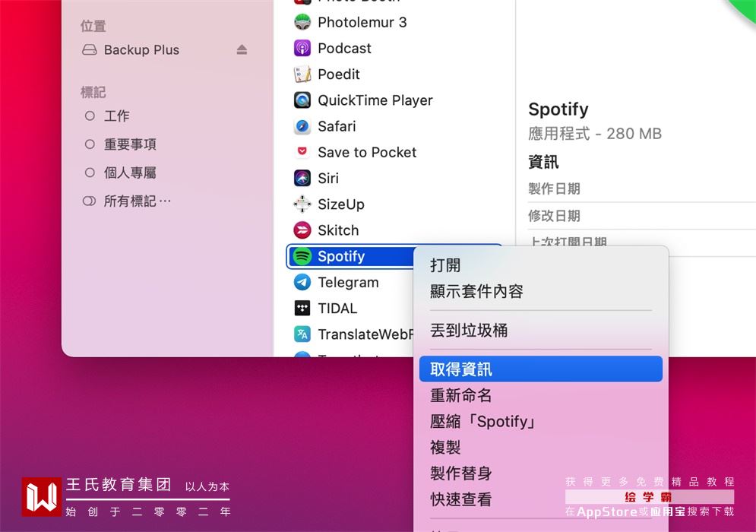Viewport: 756px width, 532px height.
Task: Click the Spotify title in preview pane
Action: pos(558,109)
